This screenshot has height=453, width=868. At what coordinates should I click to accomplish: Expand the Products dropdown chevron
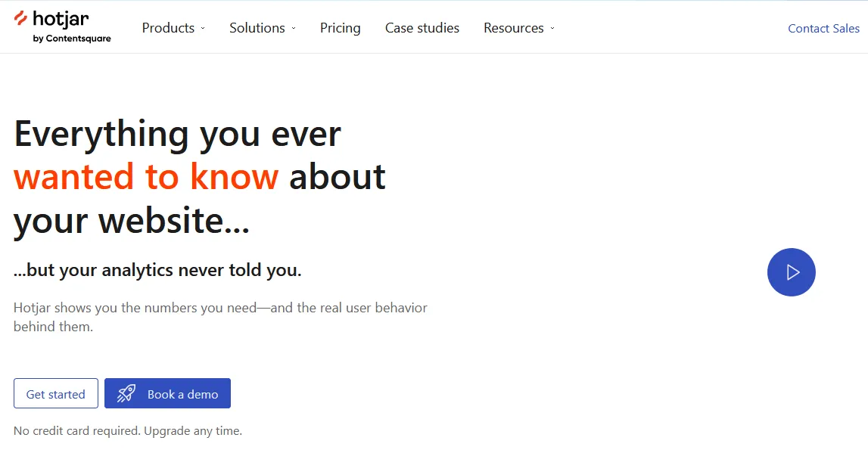coord(203,29)
